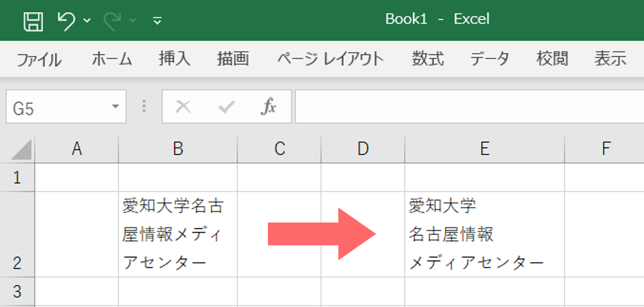The height and width of the screenshot is (307, 644).
Task: Expand the Name Box dropdown arrow
Action: [x=116, y=106]
